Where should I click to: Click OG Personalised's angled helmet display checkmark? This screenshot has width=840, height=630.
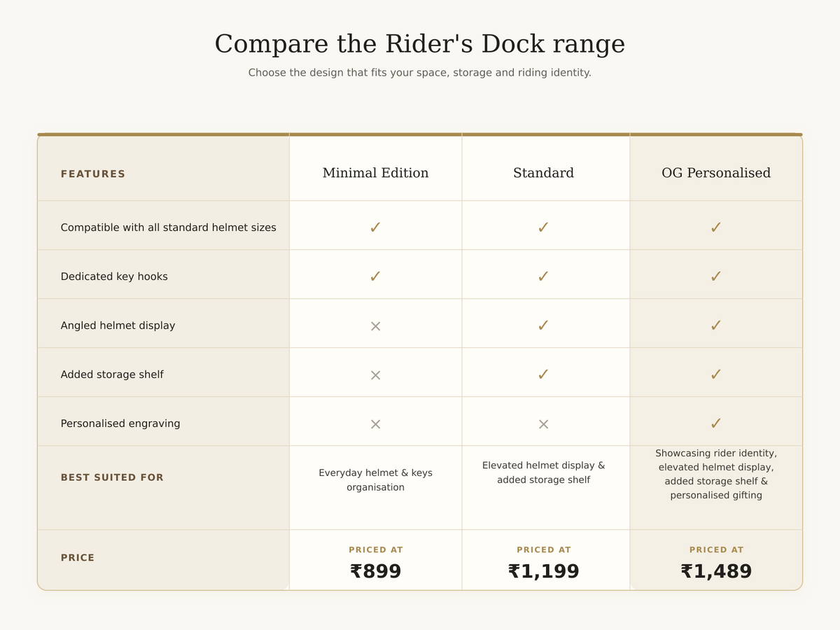coord(715,325)
